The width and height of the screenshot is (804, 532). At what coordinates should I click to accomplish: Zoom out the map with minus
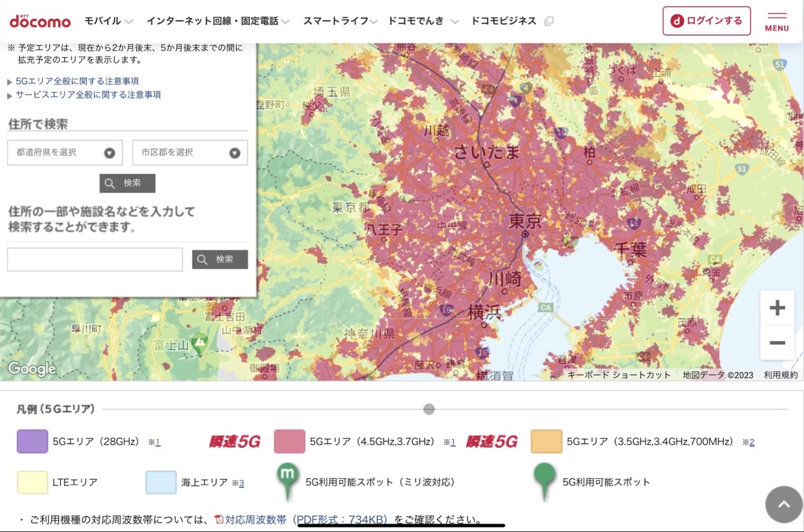(x=777, y=343)
